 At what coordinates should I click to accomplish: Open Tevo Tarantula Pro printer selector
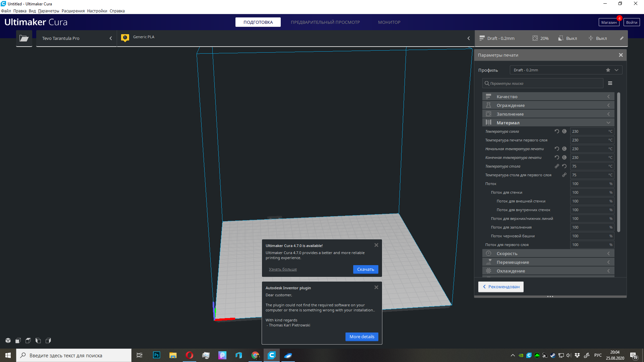76,38
